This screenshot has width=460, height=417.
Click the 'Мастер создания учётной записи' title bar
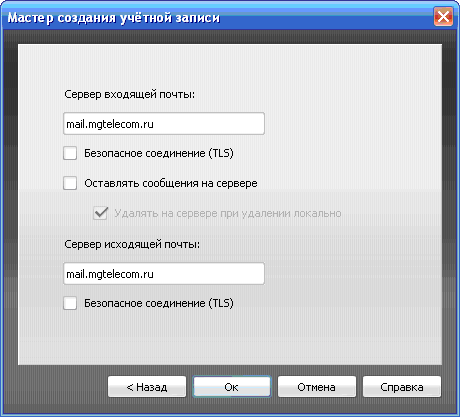(217, 17)
